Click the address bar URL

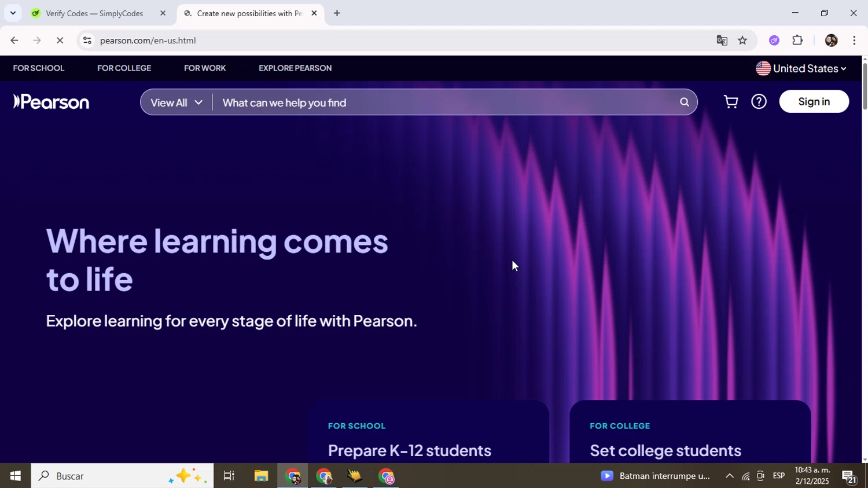pyautogui.click(x=148, y=41)
